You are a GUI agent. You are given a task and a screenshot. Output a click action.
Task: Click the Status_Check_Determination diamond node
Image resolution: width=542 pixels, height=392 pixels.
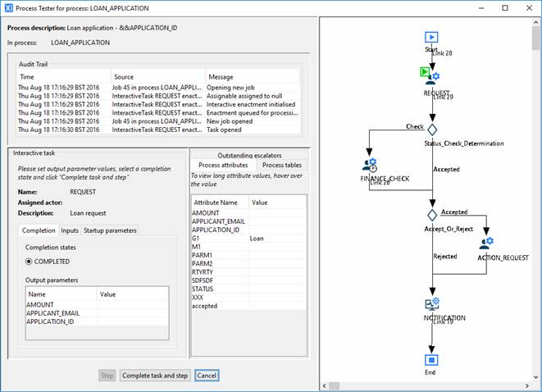click(432, 130)
